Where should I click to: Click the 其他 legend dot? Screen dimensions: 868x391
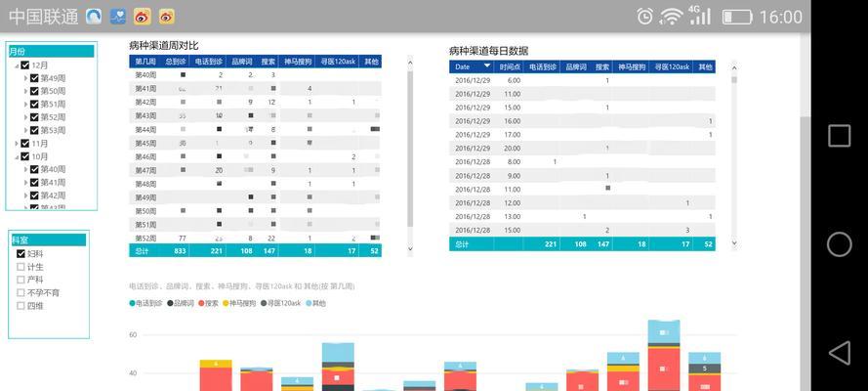tap(309, 303)
